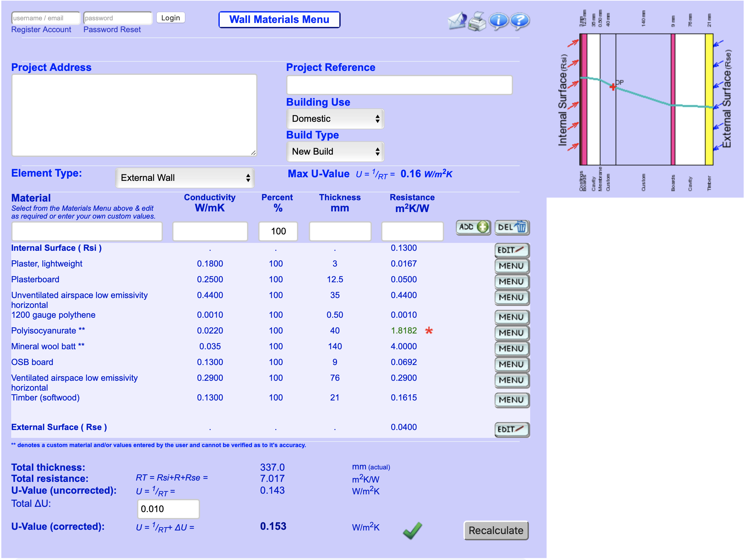Click EDIT pencil for Internal Surface Rsi

point(512,250)
